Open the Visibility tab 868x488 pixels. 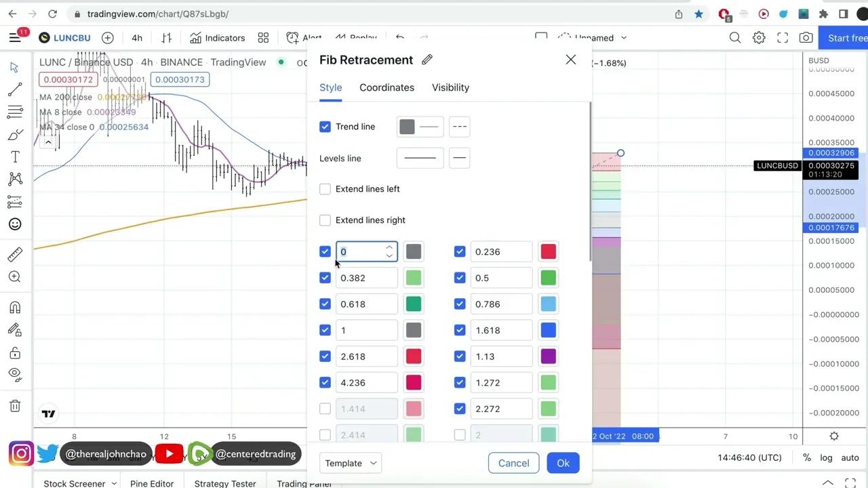[x=450, y=87]
